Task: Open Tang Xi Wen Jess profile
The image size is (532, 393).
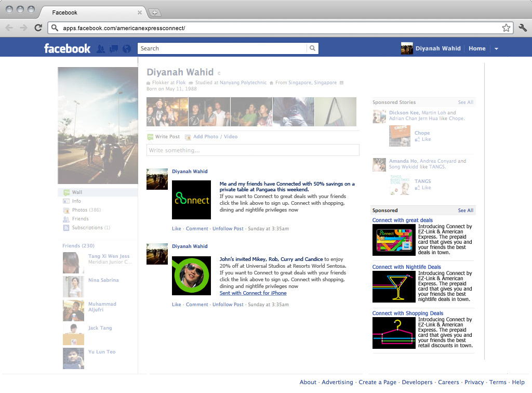Action: (109, 256)
